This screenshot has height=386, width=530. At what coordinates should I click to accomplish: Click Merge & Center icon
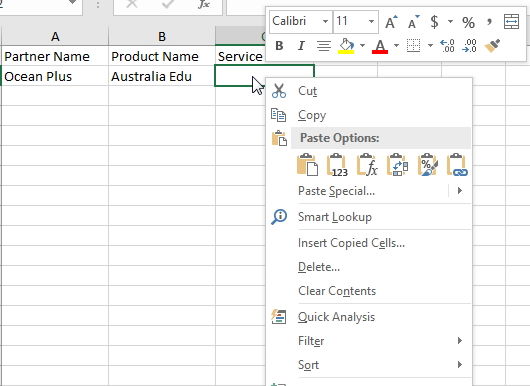[511, 22]
